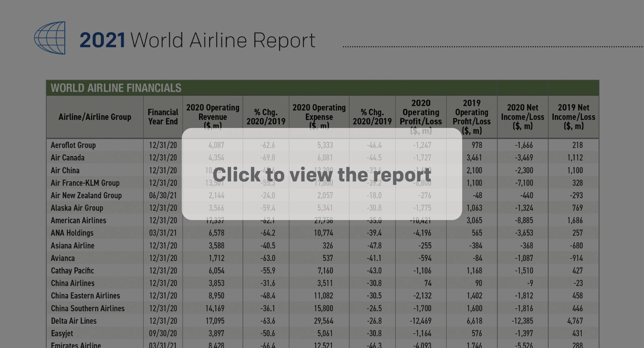The width and height of the screenshot is (644, 348).
Task: Select the 'Delta Air Lines' row name
Action: [74, 321]
